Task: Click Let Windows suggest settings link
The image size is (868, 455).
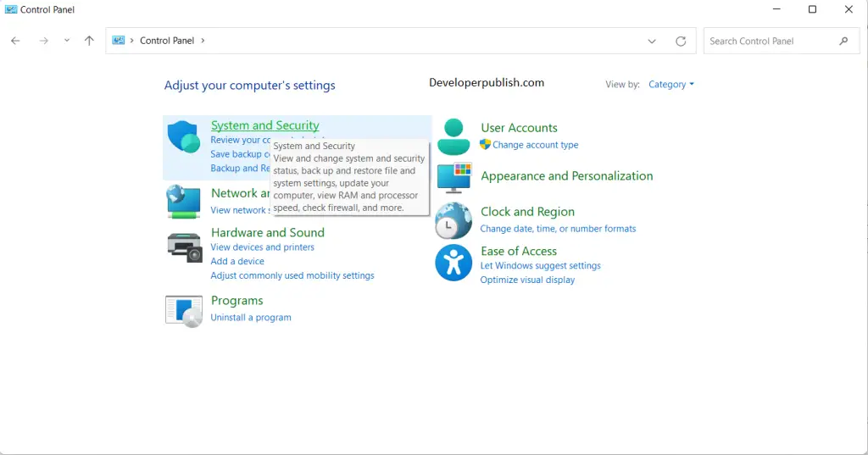Action: [540, 266]
